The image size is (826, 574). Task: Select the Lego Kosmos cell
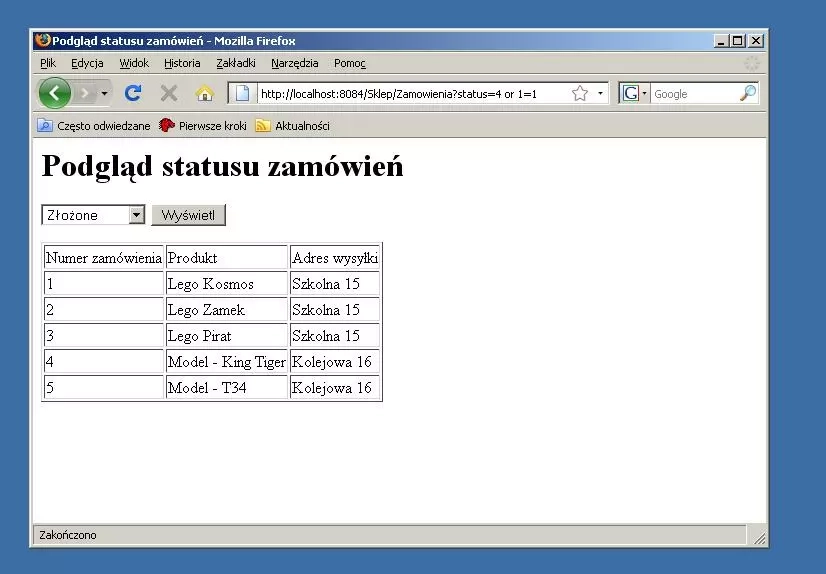pyautogui.click(x=227, y=284)
